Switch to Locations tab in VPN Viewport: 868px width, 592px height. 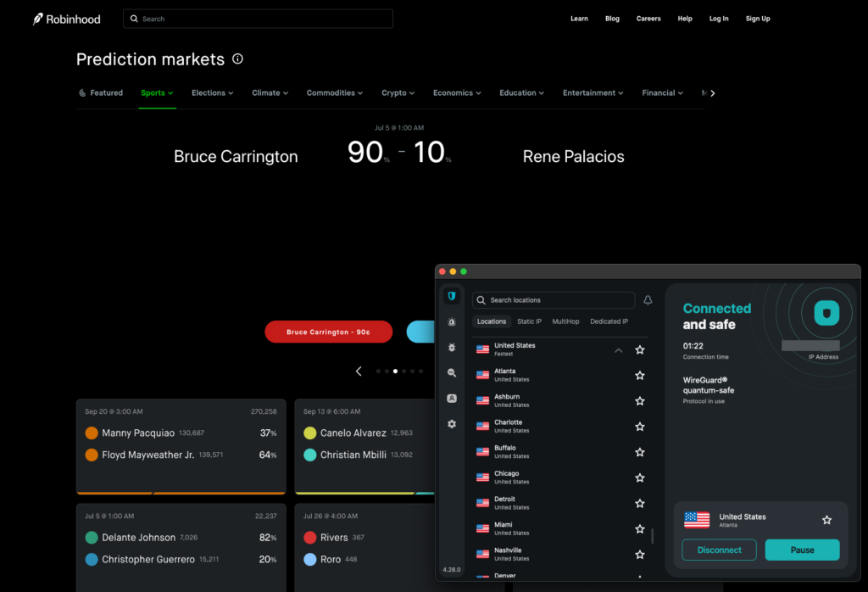492,321
